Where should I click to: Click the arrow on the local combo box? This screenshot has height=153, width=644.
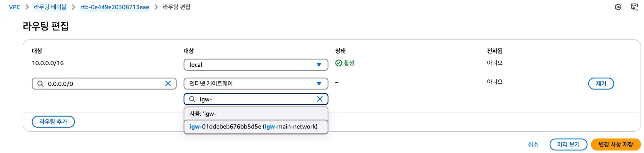click(x=319, y=65)
